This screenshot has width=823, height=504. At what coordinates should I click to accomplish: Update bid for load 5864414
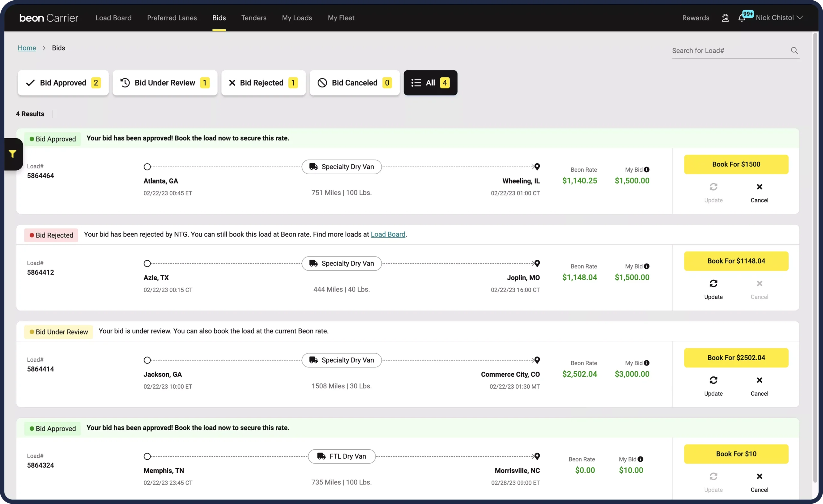point(713,381)
